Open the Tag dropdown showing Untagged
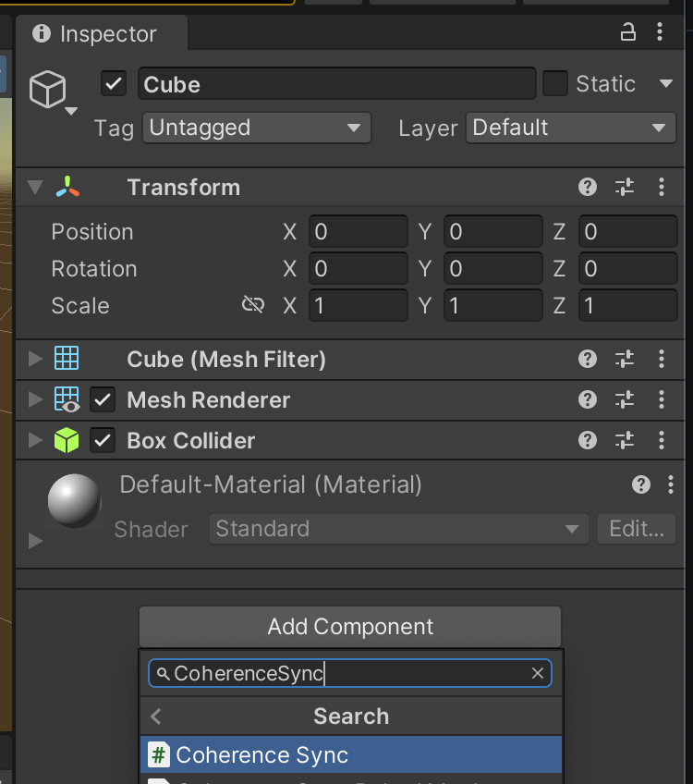The height and width of the screenshot is (784, 693). click(x=256, y=128)
